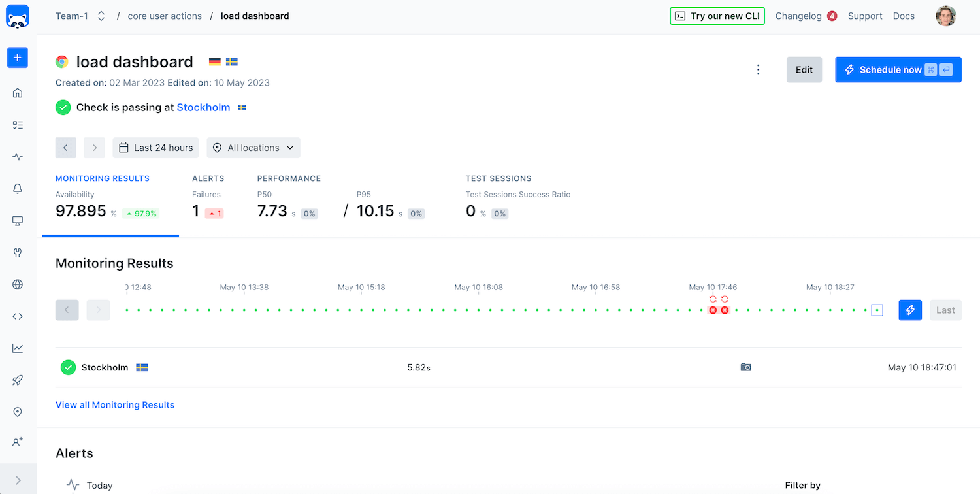
Task: Open the three-dot more options menu
Action: coord(758,70)
